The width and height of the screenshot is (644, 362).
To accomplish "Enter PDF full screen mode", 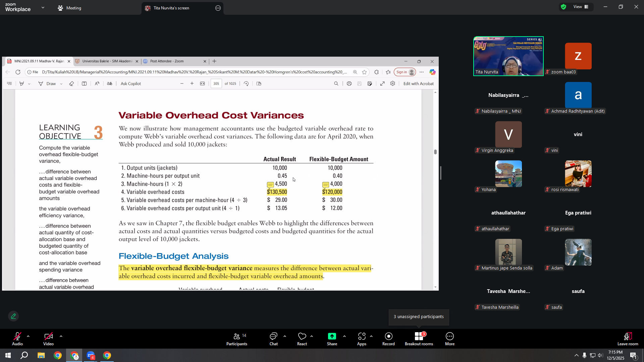I will pyautogui.click(x=382, y=83).
